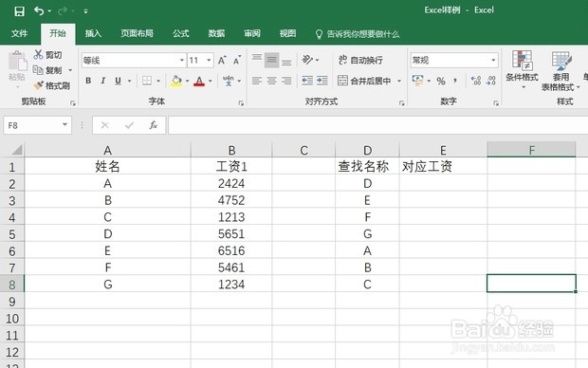This screenshot has width=588, height=368.
Task: Align text right
Action: pos(286,81)
